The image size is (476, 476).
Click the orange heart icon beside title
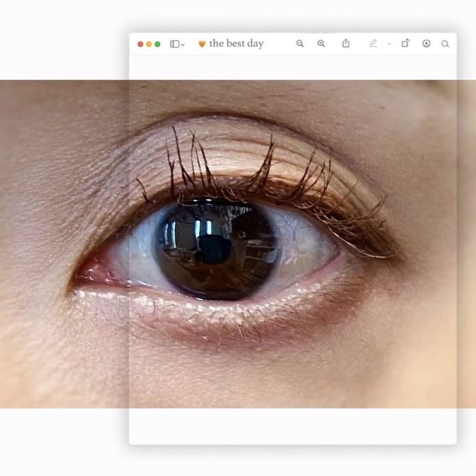coord(202,44)
